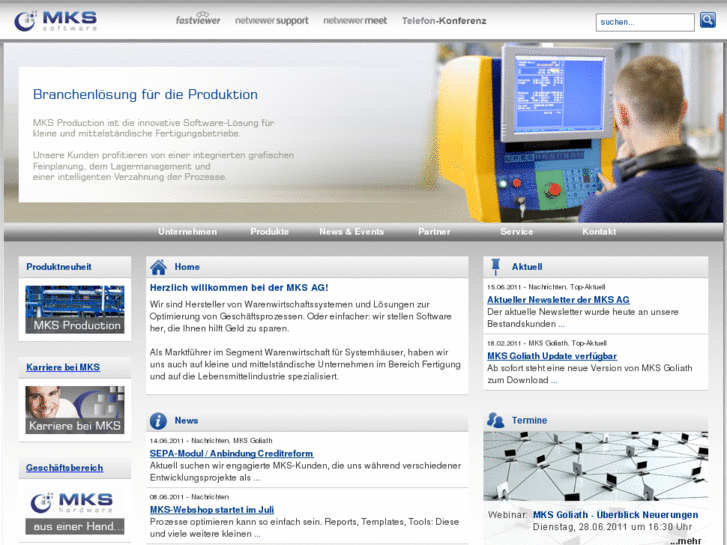Open the Partner menu
Viewport: 727px width, 545px height.
(x=434, y=231)
